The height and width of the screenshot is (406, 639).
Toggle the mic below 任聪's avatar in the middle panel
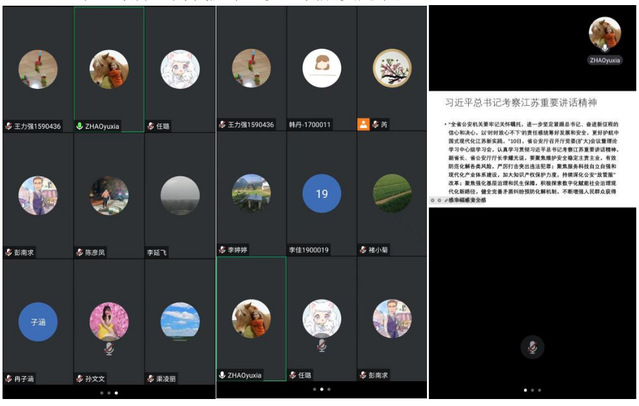[x=321, y=345]
